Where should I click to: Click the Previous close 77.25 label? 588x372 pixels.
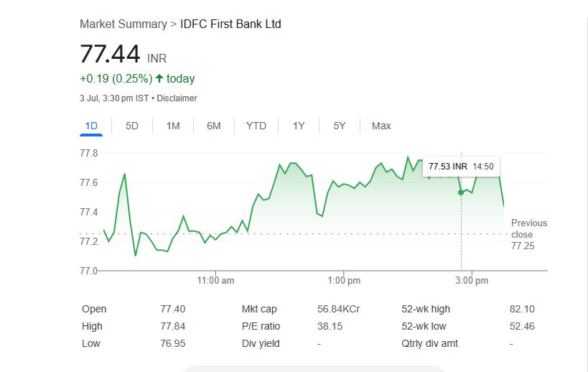coord(528,235)
